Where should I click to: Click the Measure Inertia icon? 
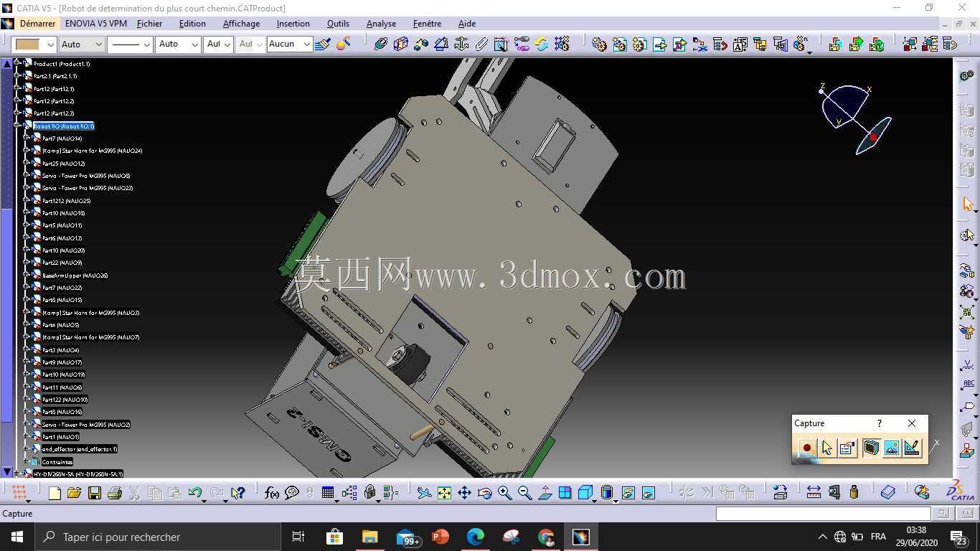pos(854,493)
